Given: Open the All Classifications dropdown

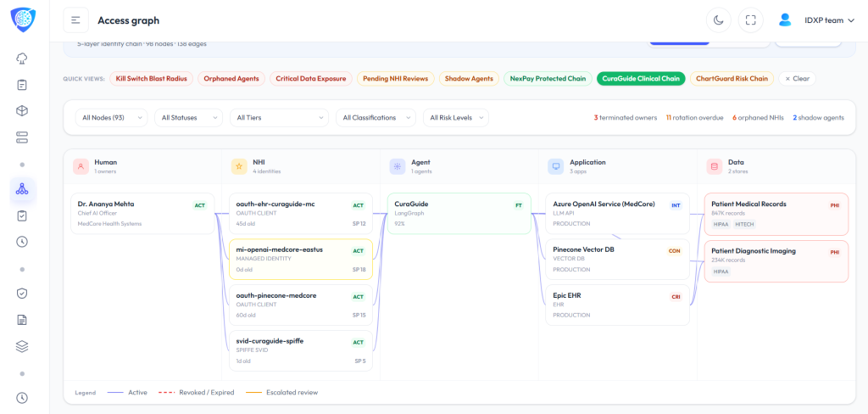Looking at the screenshot, I should click(x=376, y=117).
